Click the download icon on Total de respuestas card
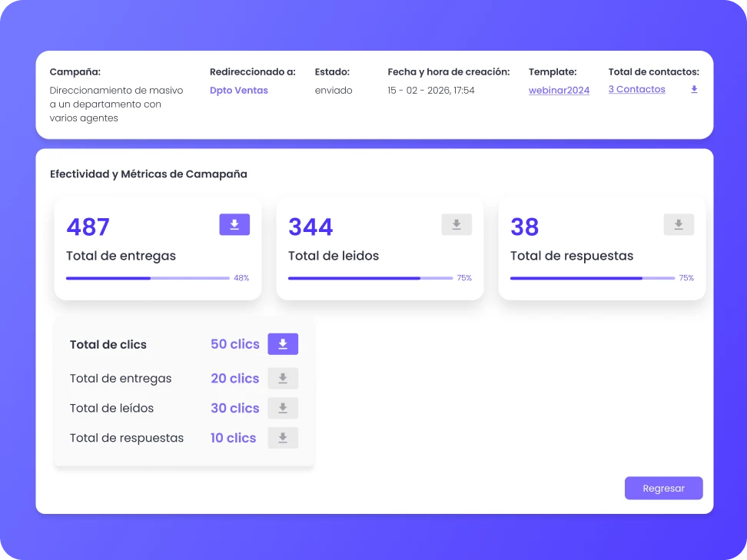Image resolution: width=747 pixels, height=560 pixels. pos(679,224)
